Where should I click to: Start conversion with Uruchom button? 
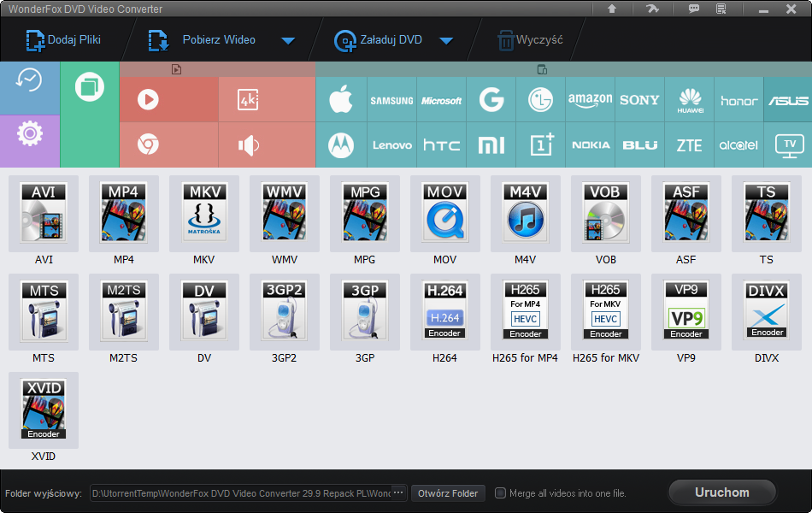coord(722,492)
